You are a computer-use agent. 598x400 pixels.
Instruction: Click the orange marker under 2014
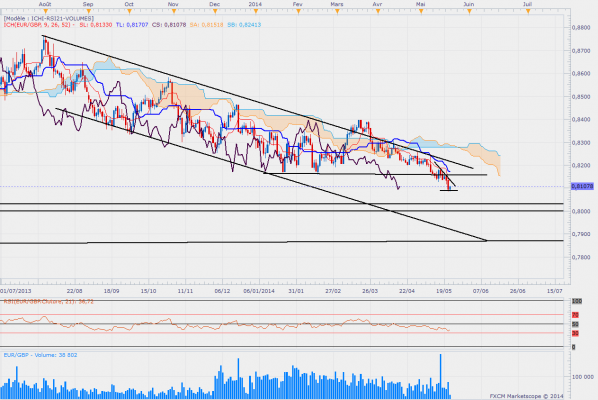click(x=256, y=12)
